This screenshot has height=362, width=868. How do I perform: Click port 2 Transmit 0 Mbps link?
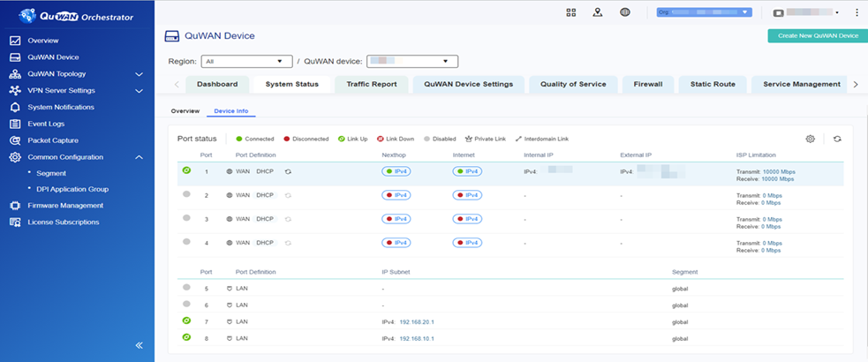coord(773,196)
